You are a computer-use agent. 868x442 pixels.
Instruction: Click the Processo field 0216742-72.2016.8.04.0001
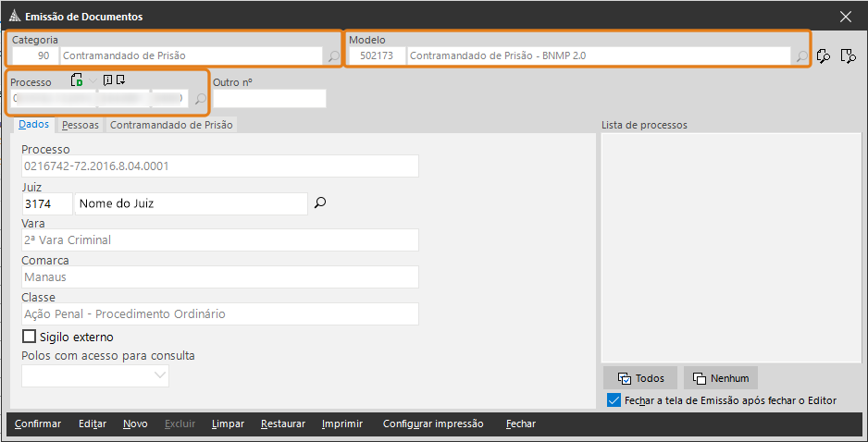pyautogui.click(x=220, y=166)
